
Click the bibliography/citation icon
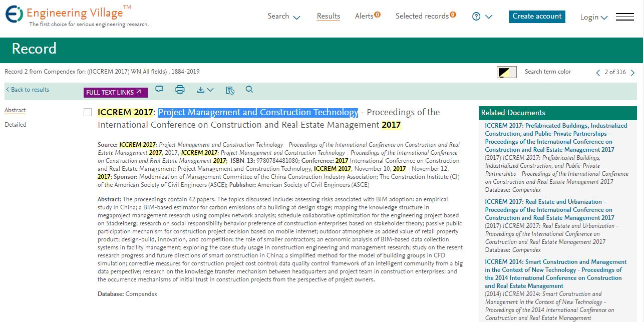pos(230,90)
